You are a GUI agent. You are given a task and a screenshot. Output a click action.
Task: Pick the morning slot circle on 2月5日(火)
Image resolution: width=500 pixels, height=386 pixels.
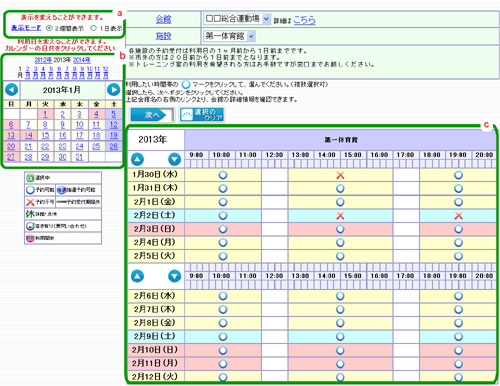click(223, 256)
